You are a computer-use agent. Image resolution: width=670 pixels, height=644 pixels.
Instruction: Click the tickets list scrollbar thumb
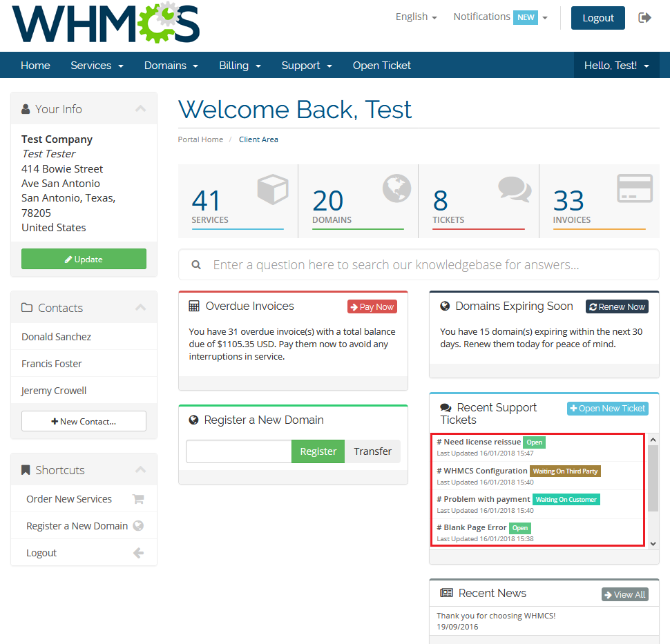click(x=653, y=478)
